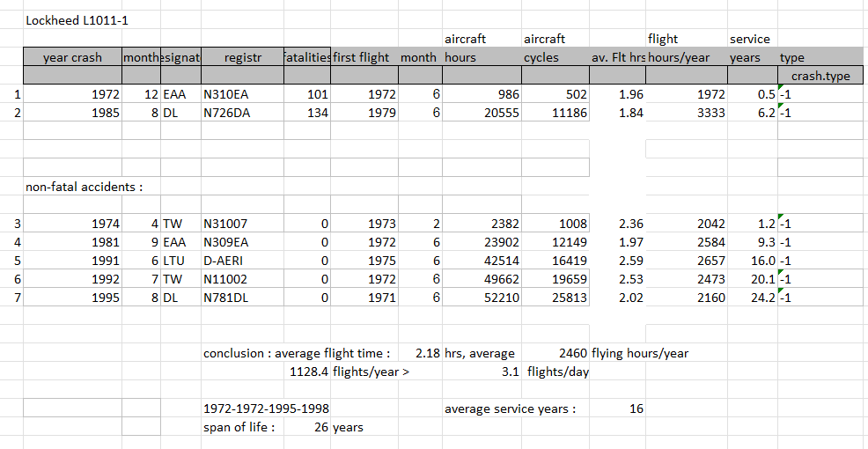Select service years value 20.1
The width and height of the screenshot is (868, 449).
pos(753,279)
